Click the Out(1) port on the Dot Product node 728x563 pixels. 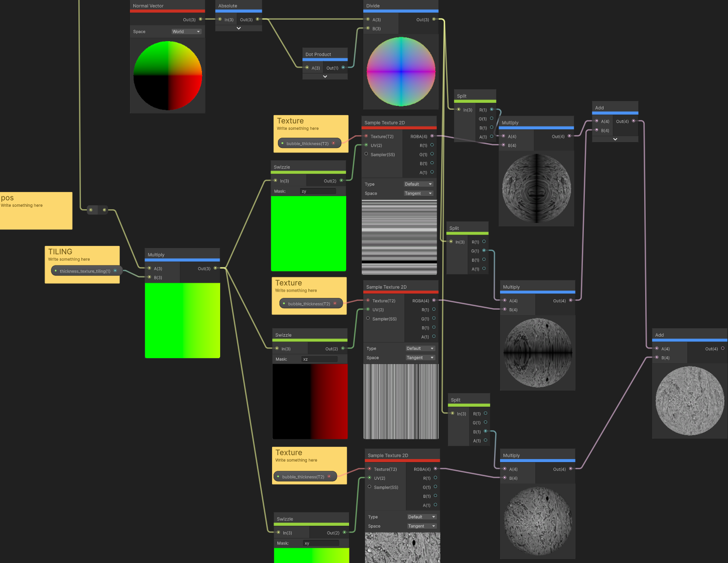click(x=343, y=68)
